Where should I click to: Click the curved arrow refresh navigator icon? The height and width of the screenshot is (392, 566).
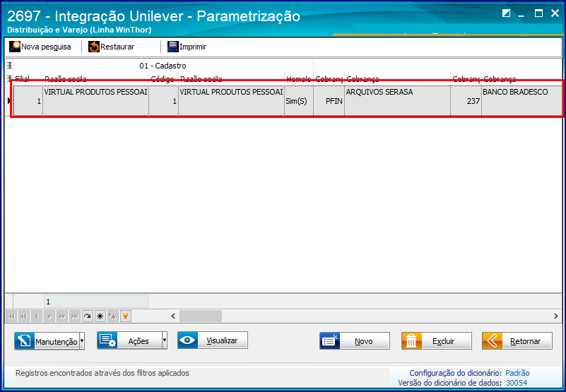tap(88, 316)
